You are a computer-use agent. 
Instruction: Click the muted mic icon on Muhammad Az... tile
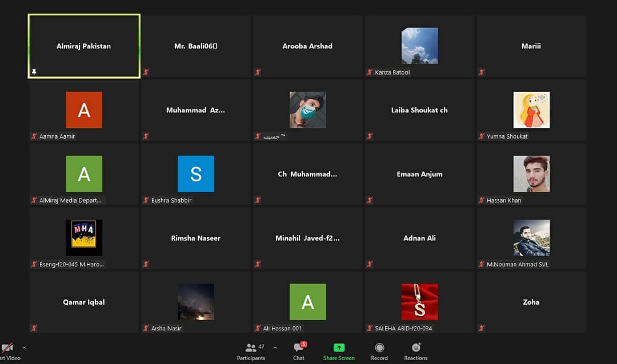click(x=146, y=136)
